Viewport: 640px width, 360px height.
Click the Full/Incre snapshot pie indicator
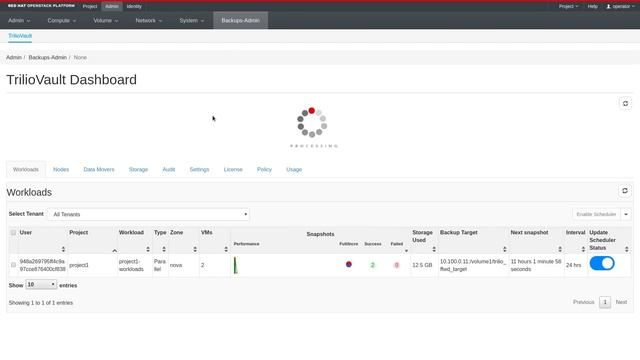[349, 264]
